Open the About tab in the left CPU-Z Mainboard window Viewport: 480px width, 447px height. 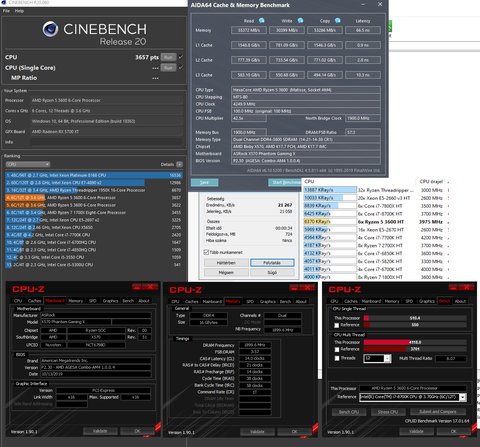pos(144,301)
